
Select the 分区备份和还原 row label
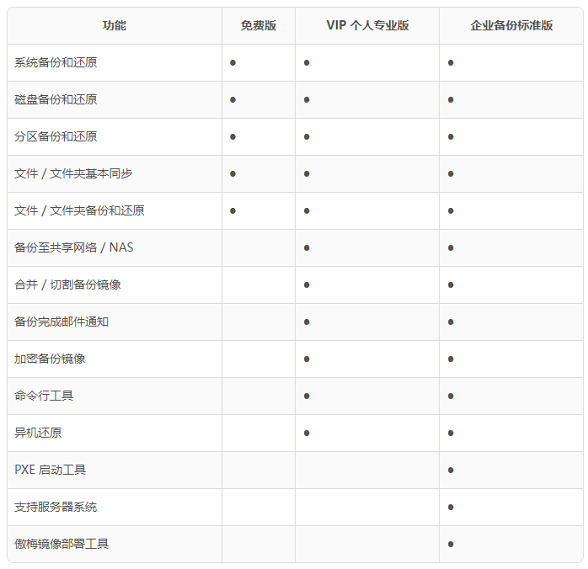click(56, 137)
